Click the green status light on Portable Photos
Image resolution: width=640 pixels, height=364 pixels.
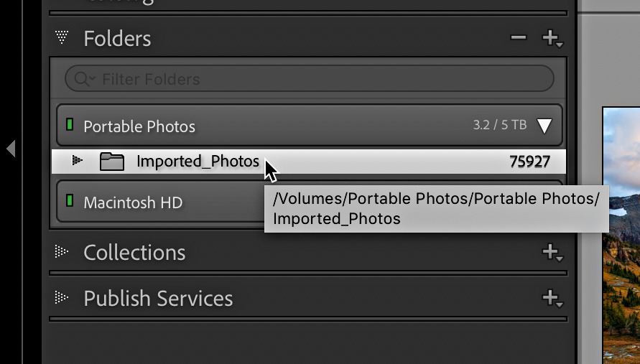(x=70, y=126)
